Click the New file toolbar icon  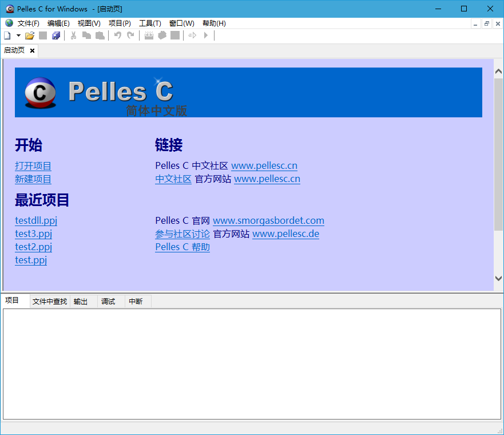(7, 35)
